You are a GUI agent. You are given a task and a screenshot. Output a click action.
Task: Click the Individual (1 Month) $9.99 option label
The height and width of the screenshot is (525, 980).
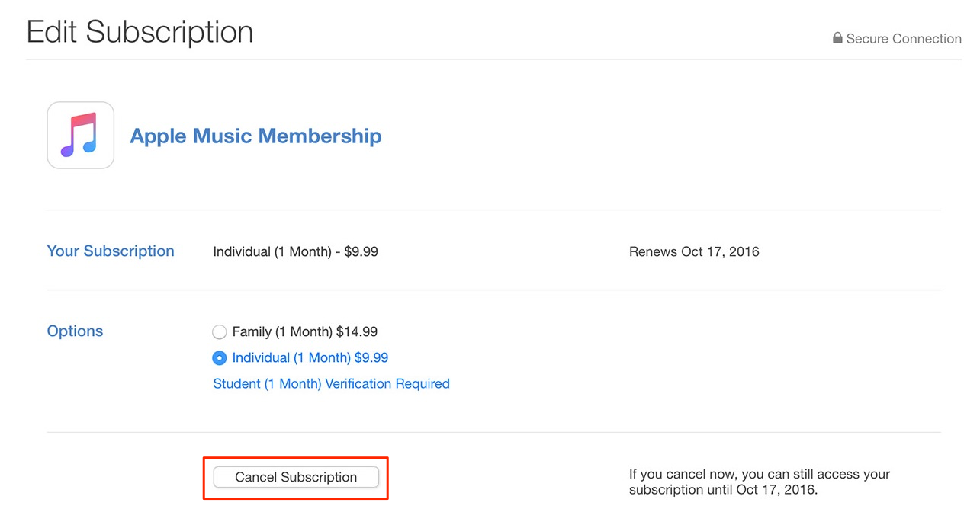coord(310,358)
